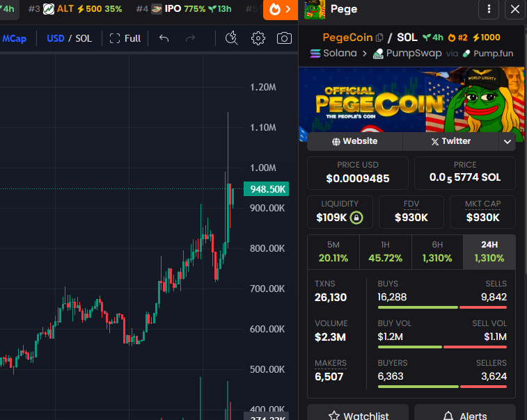This screenshot has width=527, height=420.
Task: Click the #2 trending flame badge
Action: tap(457, 38)
